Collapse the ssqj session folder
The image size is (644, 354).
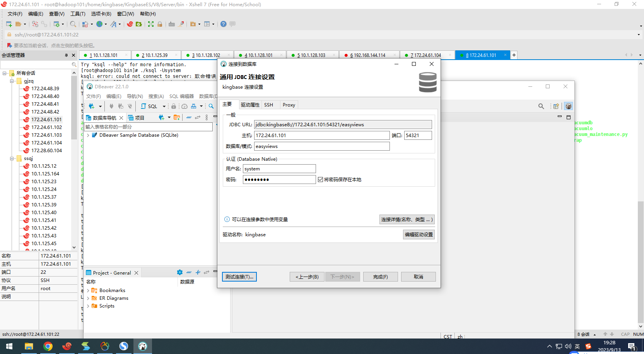tap(12, 158)
